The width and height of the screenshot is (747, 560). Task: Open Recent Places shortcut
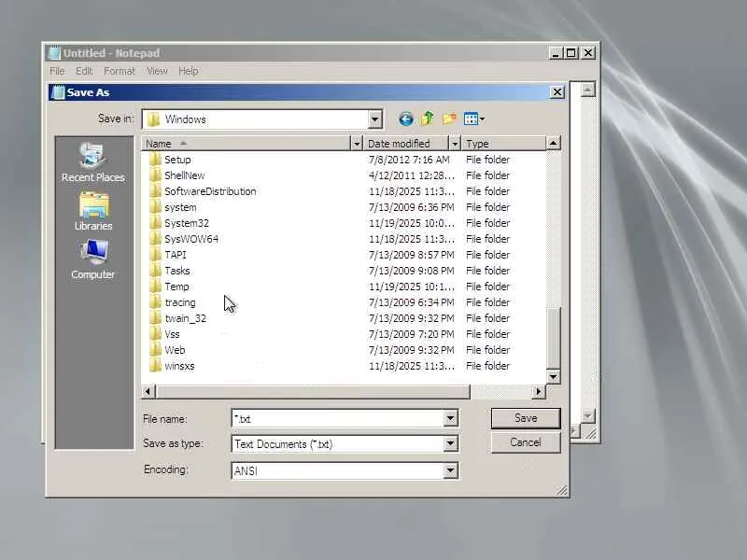coord(92,162)
